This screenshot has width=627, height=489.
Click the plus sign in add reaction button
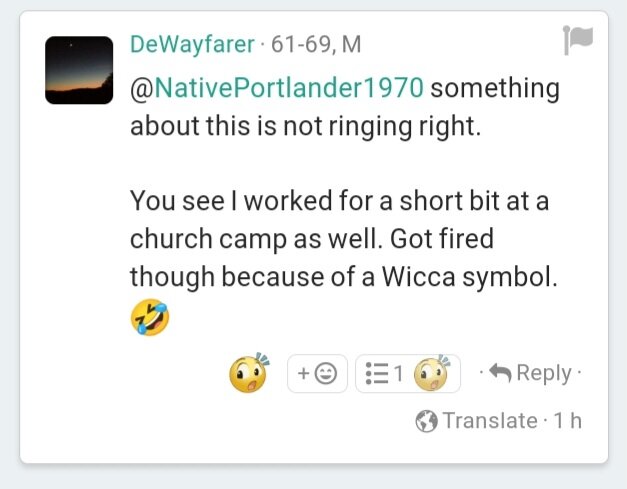click(x=304, y=373)
